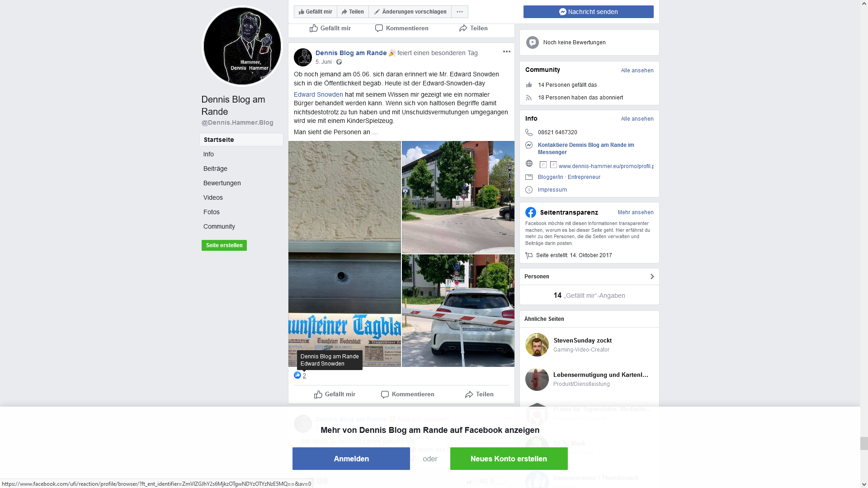Image resolution: width=868 pixels, height=488 pixels.
Task: Click the phone icon in Info
Action: [x=529, y=132]
